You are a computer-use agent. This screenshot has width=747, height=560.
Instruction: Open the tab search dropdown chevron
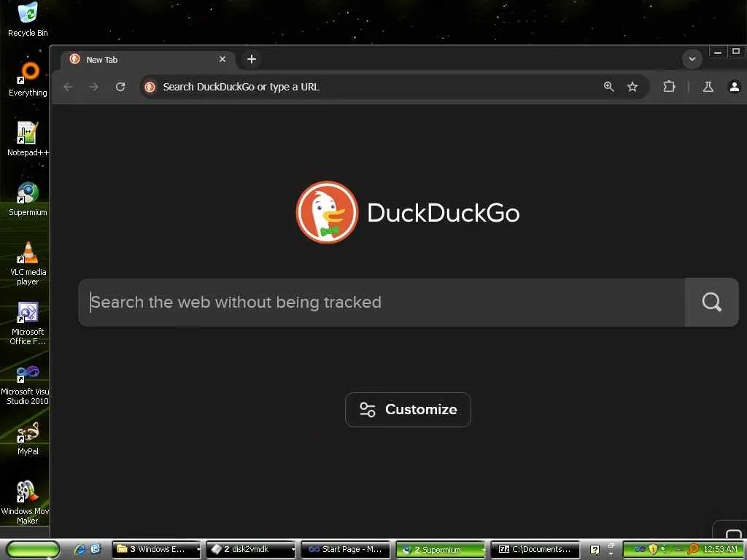692,59
